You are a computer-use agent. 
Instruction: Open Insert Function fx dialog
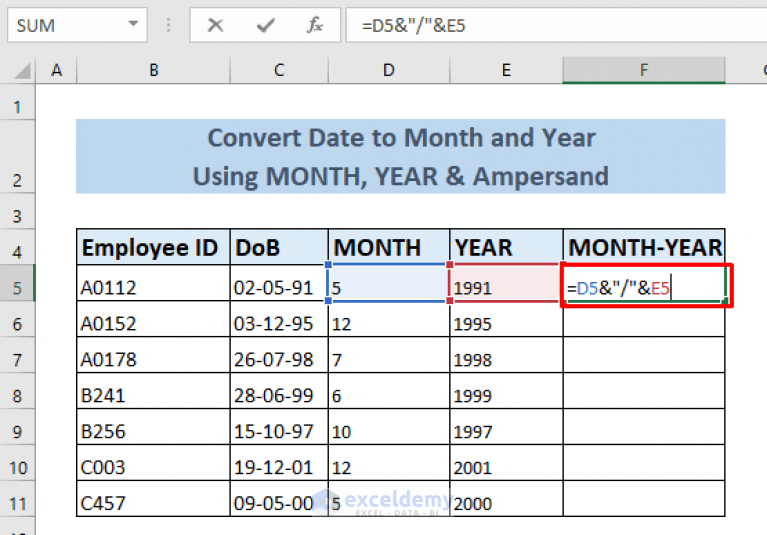tap(315, 25)
